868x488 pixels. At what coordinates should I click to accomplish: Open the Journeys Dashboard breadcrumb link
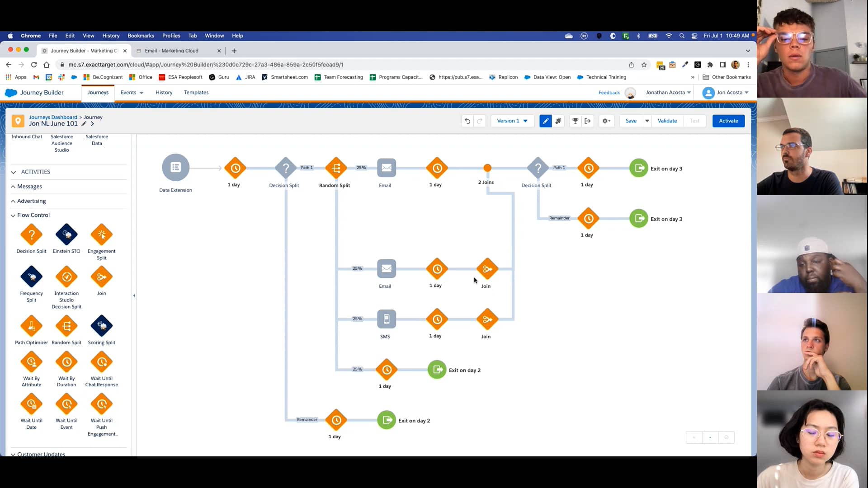[x=53, y=117]
